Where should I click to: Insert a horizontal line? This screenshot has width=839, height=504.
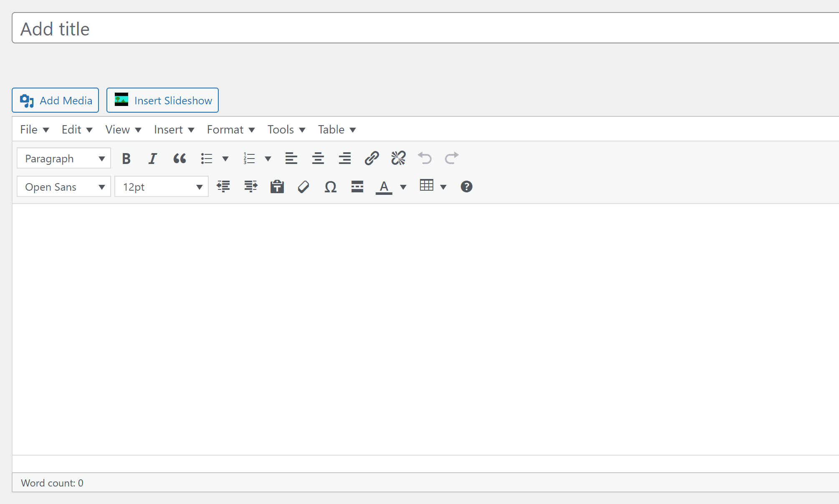[x=357, y=186]
